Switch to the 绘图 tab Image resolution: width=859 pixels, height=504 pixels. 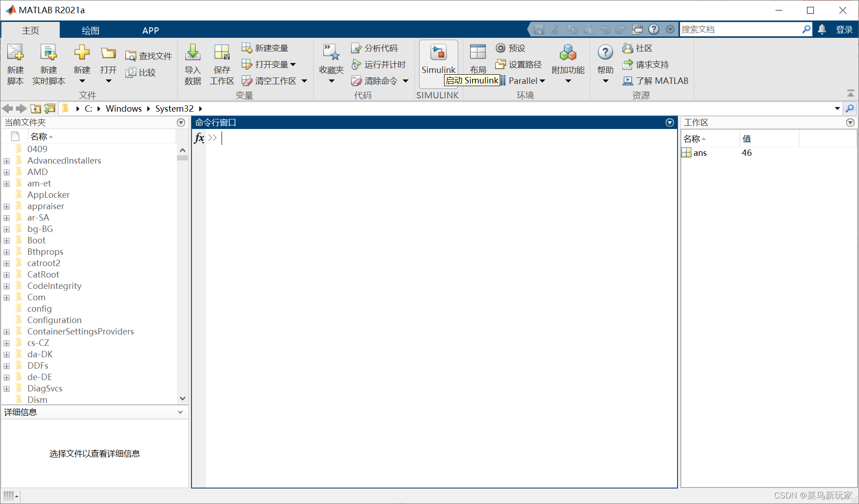[90, 30]
